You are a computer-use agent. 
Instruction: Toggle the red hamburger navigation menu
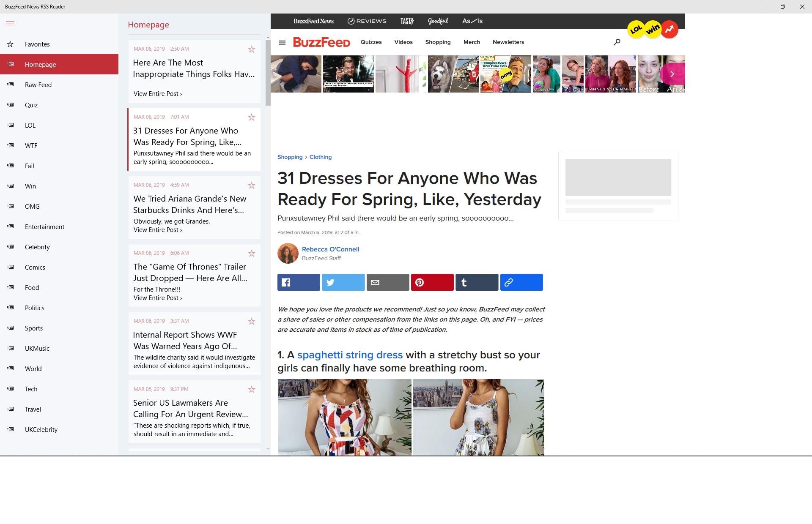(10, 24)
